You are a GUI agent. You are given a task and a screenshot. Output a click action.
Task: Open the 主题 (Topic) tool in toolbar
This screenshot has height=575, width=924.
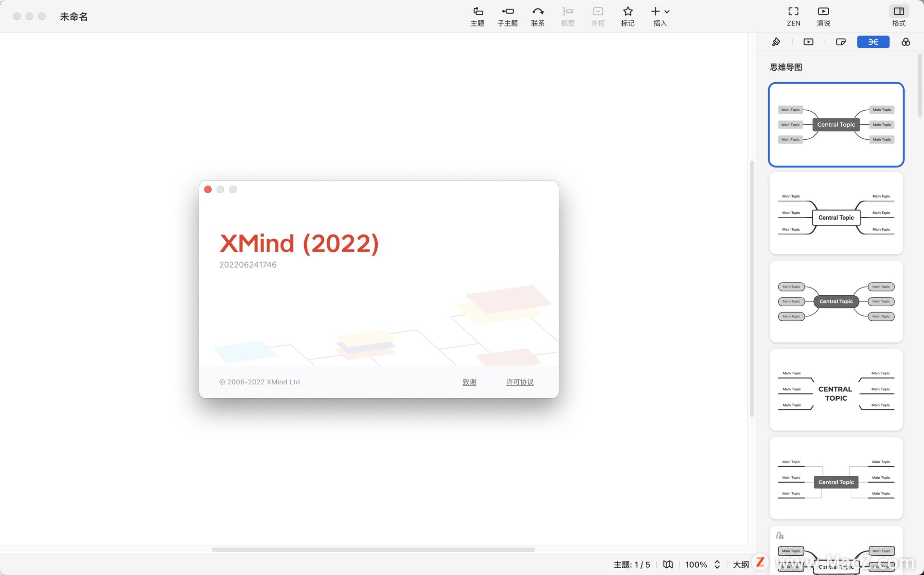pos(477,16)
